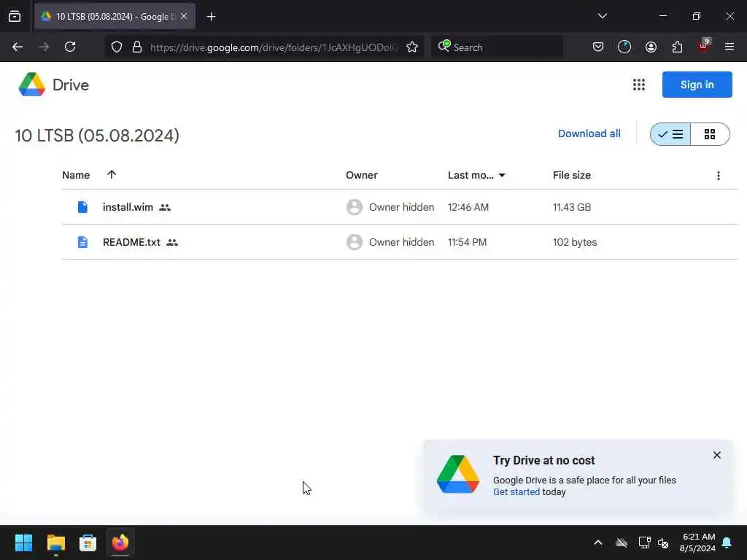Switch to list layout view
This screenshot has width=747, height=560.
pyautogui.click(x=671, y=134)
